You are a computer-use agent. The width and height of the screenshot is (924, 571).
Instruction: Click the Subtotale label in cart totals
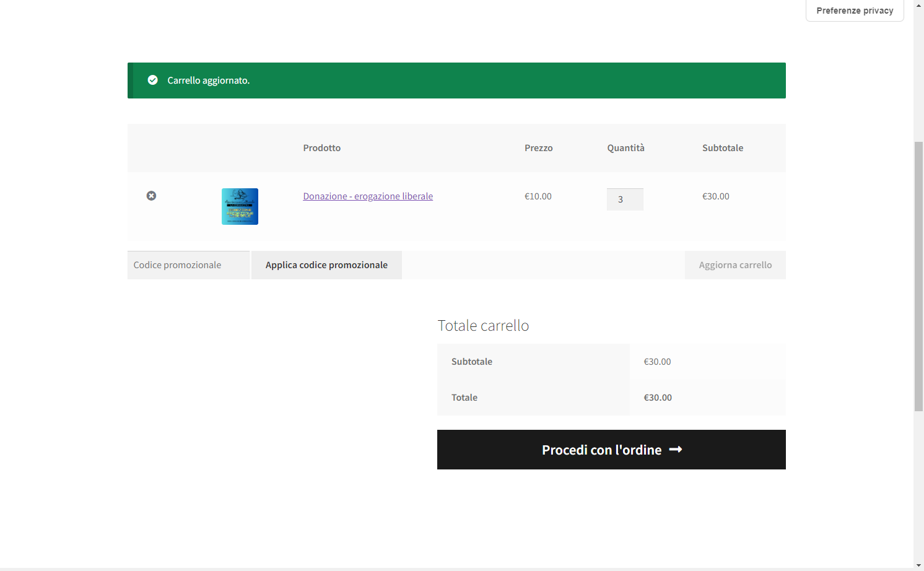471,362
